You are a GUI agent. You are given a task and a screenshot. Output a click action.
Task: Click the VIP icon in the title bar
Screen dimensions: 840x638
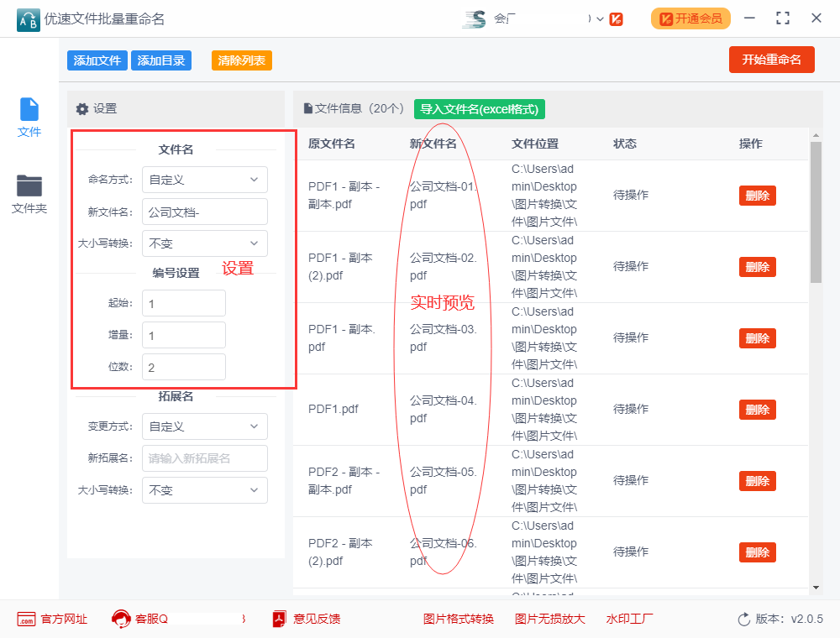click(616, 18)
